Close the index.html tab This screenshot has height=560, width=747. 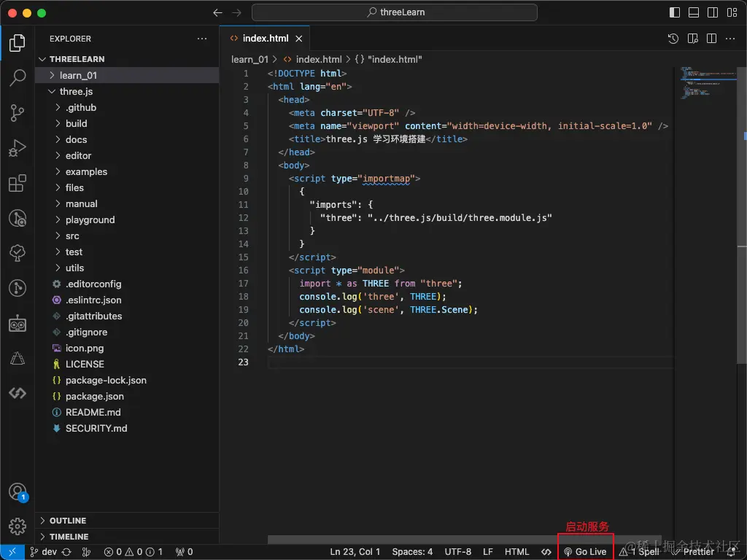[299, 39]
